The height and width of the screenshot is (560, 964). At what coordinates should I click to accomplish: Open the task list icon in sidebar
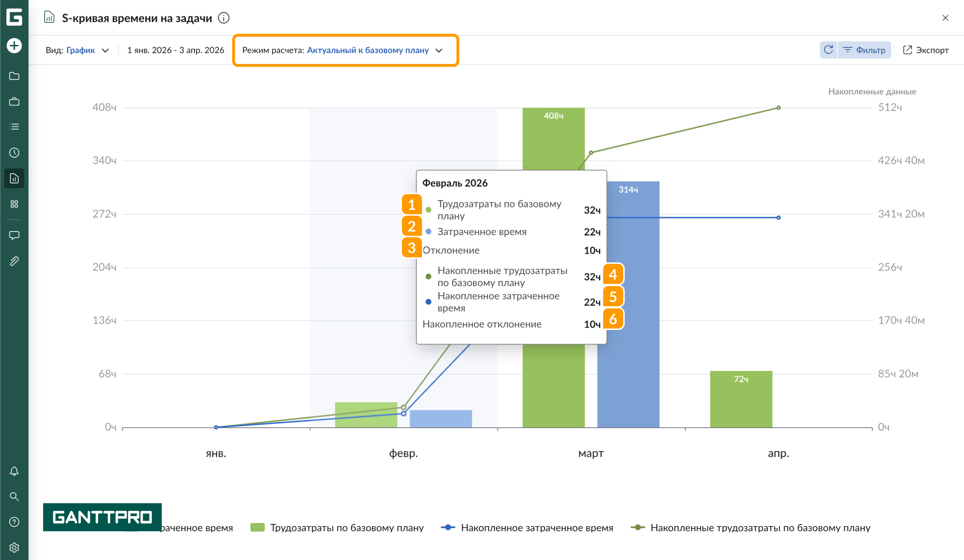coord(14,127)
